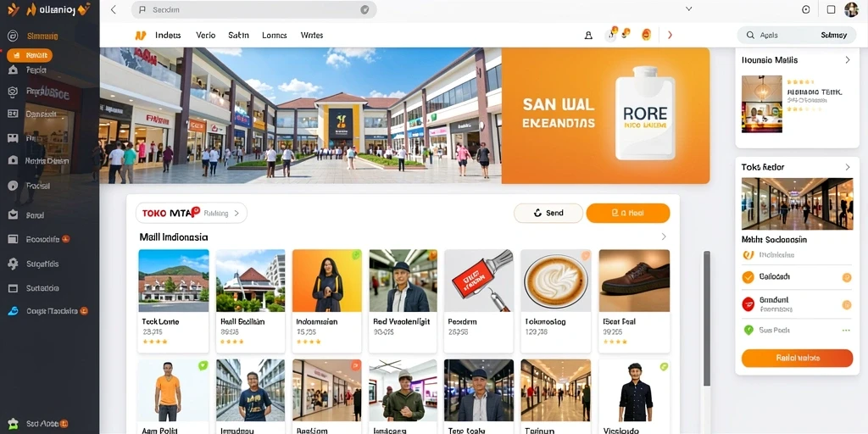Open the dropdown chevron in top bar
Image resolution: width=868 pixels, height=434 pixels.
point(688,8)
